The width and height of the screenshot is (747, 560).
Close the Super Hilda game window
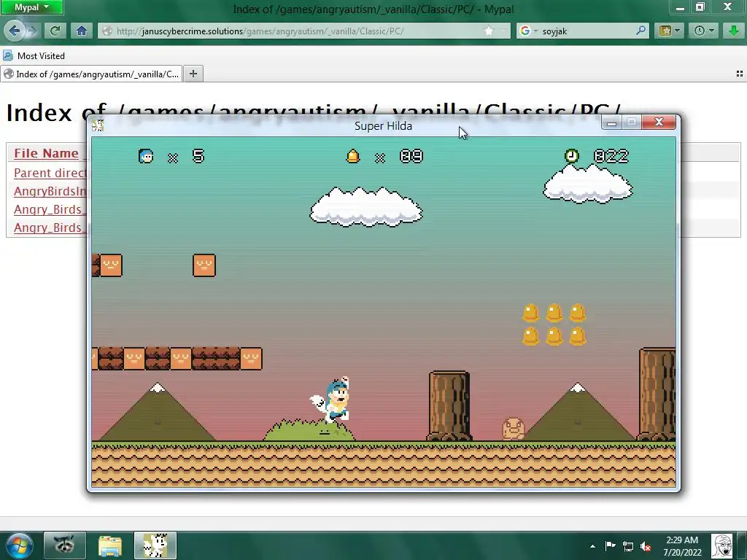[x=659, y=122]
